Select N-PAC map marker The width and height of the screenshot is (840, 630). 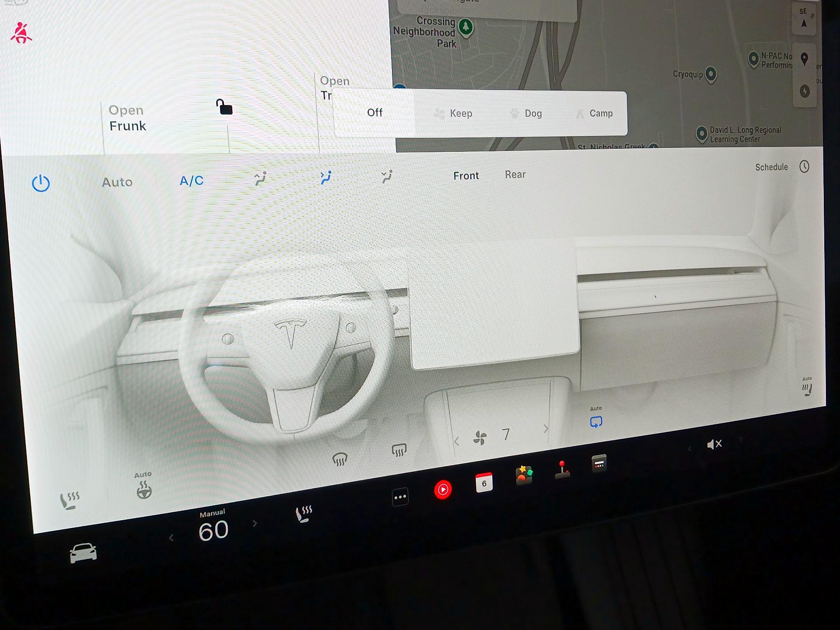(x=753, y=59)
